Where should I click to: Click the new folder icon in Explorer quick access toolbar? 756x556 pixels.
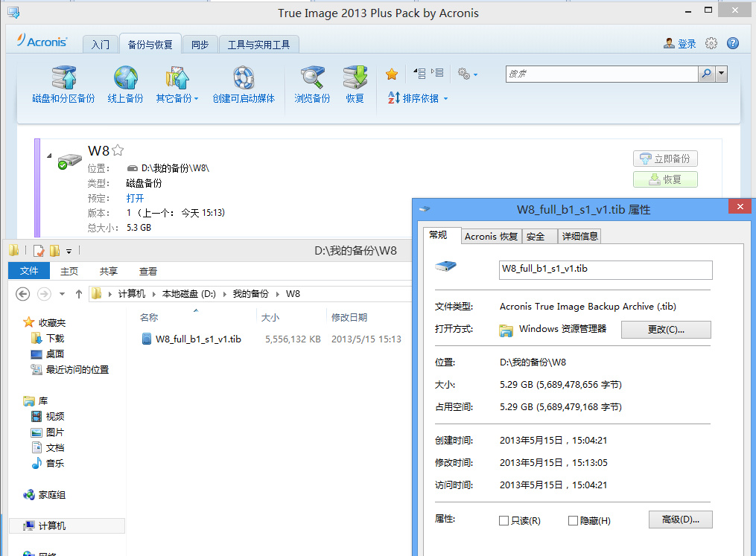[x=54, y=251]
